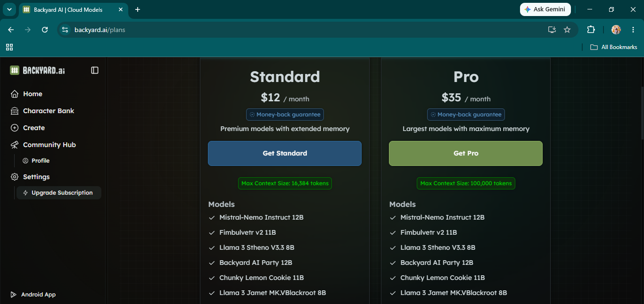644x304 pixels.
Task: Click Standard plan Money-back guarantee badge
Action: pos(285,115)
